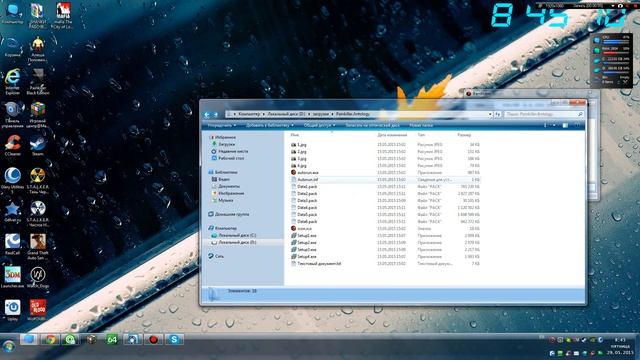Launch the Grand Theft Auto San Andreas shortcut

tap(38, 247)
